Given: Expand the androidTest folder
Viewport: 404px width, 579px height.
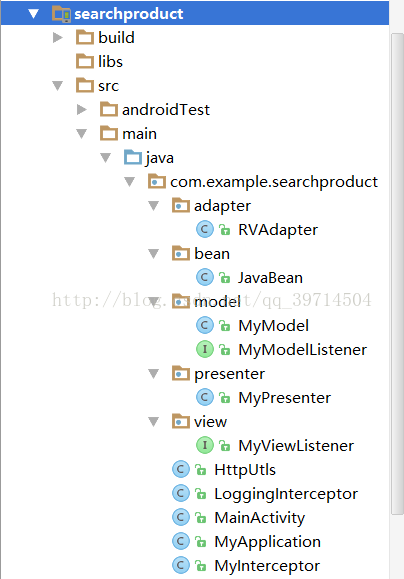Looking at the screenshot, I should pyautogui.click(x=81, y=109).
